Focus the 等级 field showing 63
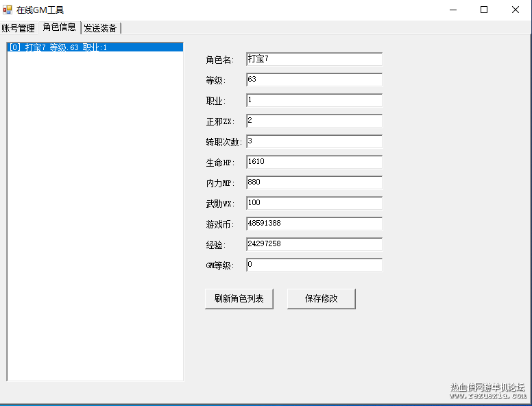Viewport: 532px width, 406px height. click(314, 80)
